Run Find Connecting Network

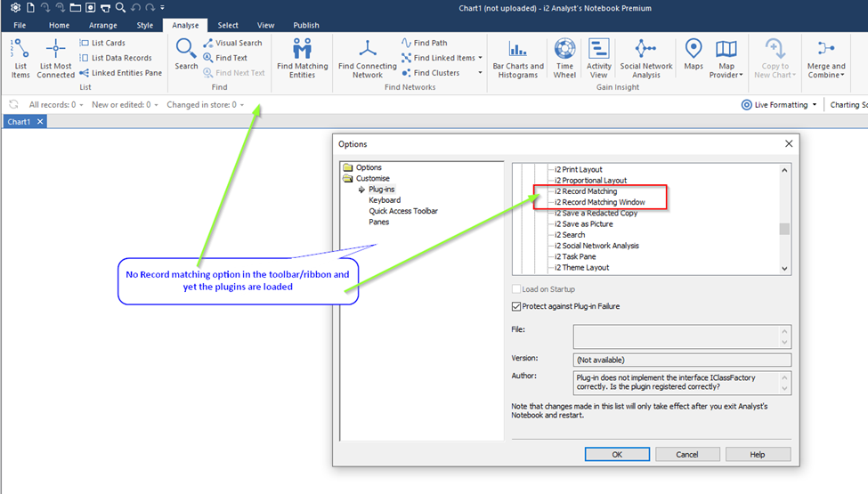368,58
